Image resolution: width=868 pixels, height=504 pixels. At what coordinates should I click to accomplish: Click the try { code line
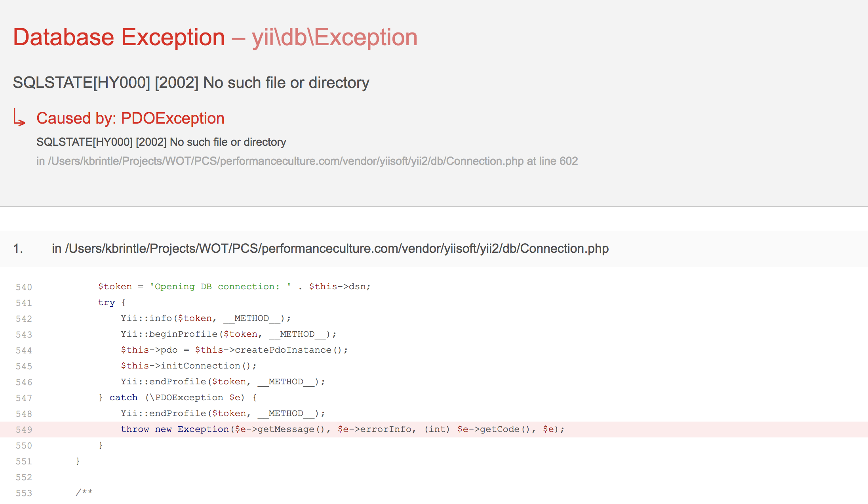(112, 302)
